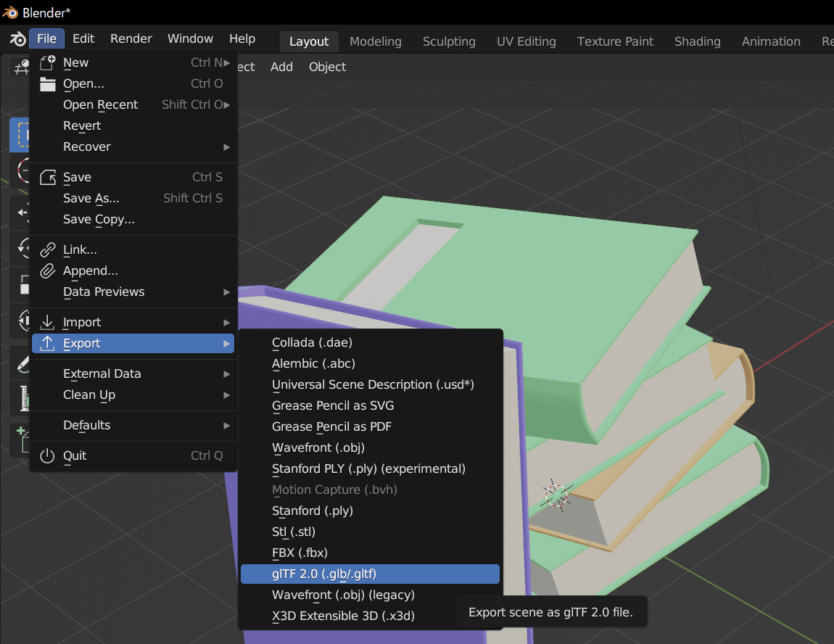Screen dimensions: 834x644
Task: Switch to the Modeling workspace tab
Action: click(376, 41)
